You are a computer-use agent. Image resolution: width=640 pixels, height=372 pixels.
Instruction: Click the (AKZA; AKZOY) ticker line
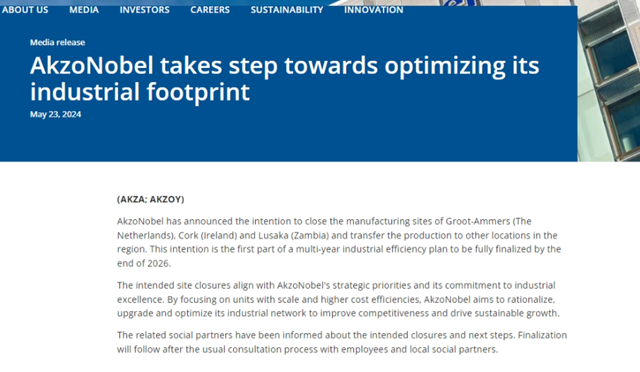pyautogui.click(x=151, y=199)
